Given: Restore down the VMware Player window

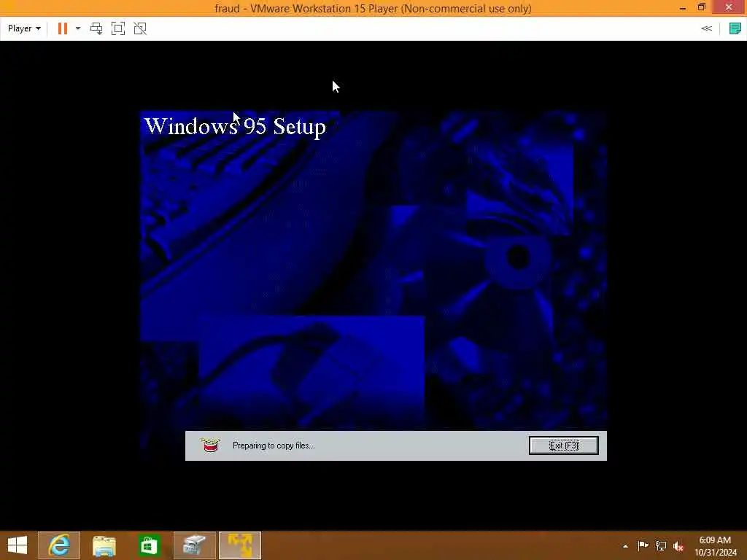Looking at the screenshot, I should [x=701, y=7].
